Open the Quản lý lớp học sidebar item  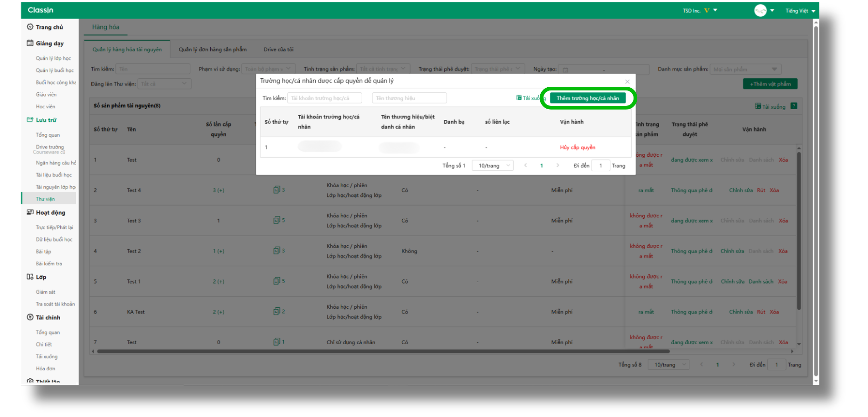[x=53, y=58]
